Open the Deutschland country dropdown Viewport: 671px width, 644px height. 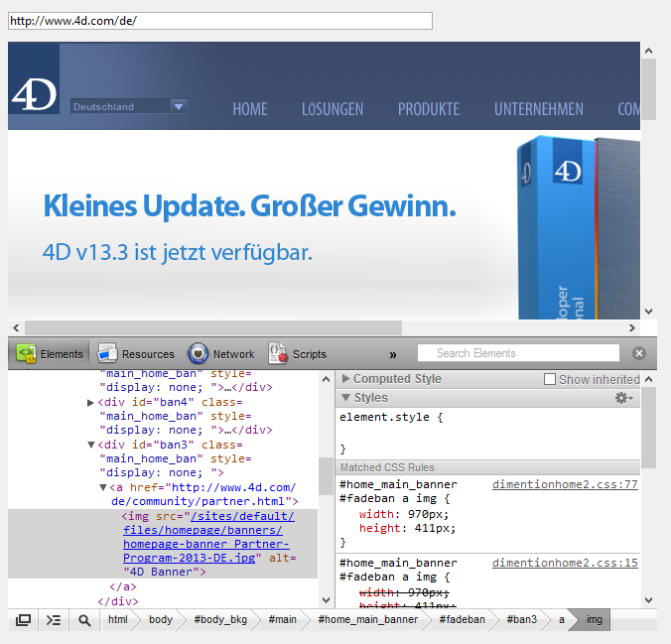[x=179, y=106]
